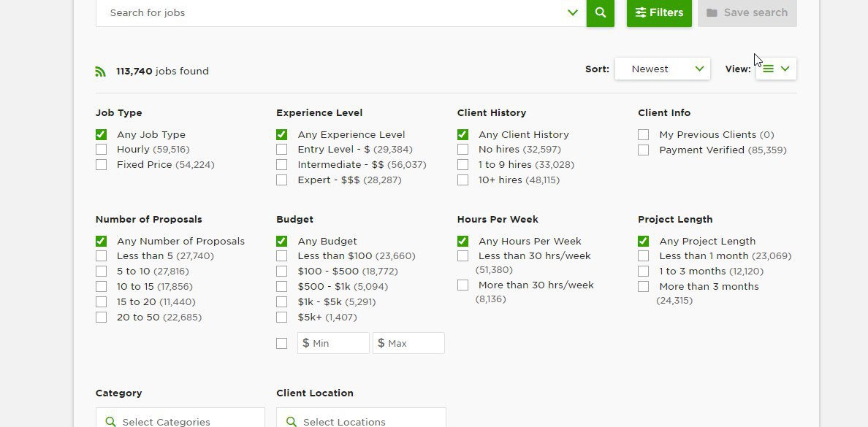
Task: Click the Filters button
Action: click(659, 12)
